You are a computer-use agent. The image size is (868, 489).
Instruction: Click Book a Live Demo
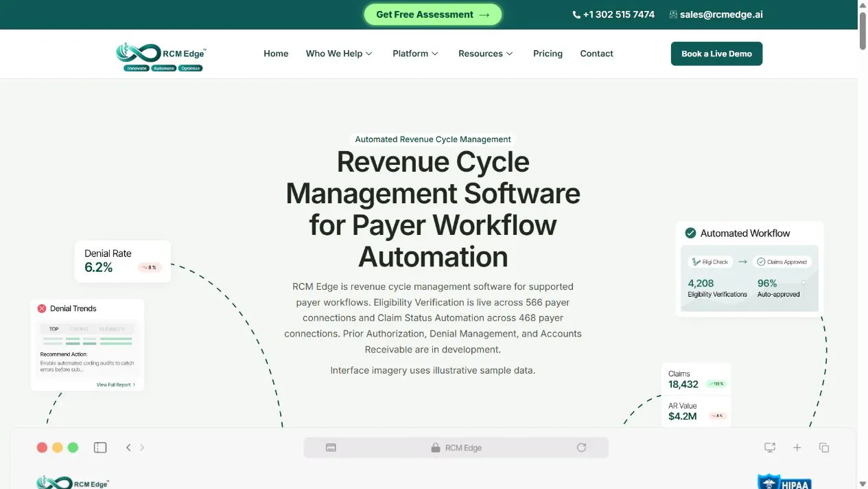click(x=716, y=54)
